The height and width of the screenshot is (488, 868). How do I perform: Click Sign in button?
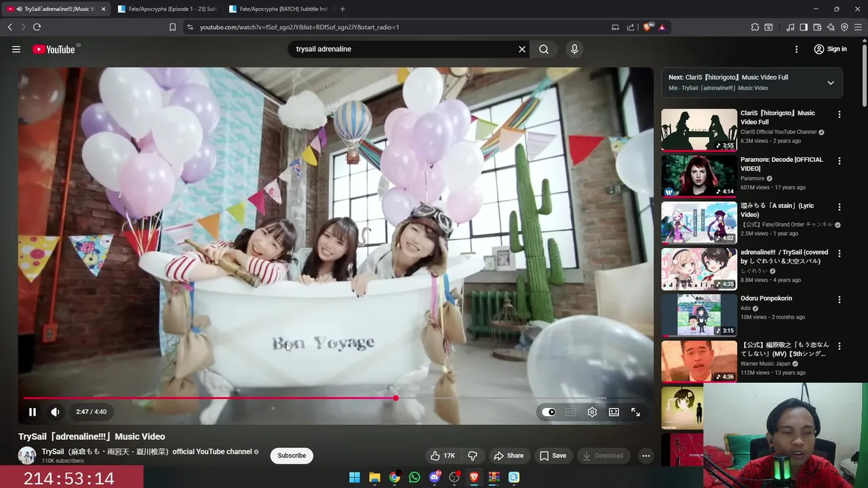830,49
